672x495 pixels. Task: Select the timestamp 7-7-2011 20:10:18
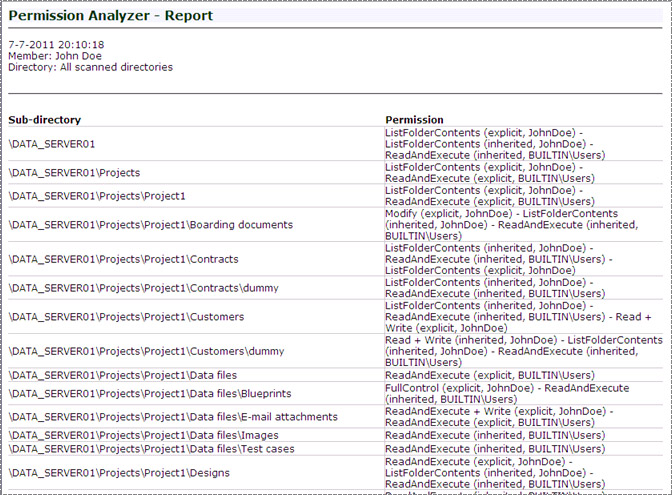(56, 45)
